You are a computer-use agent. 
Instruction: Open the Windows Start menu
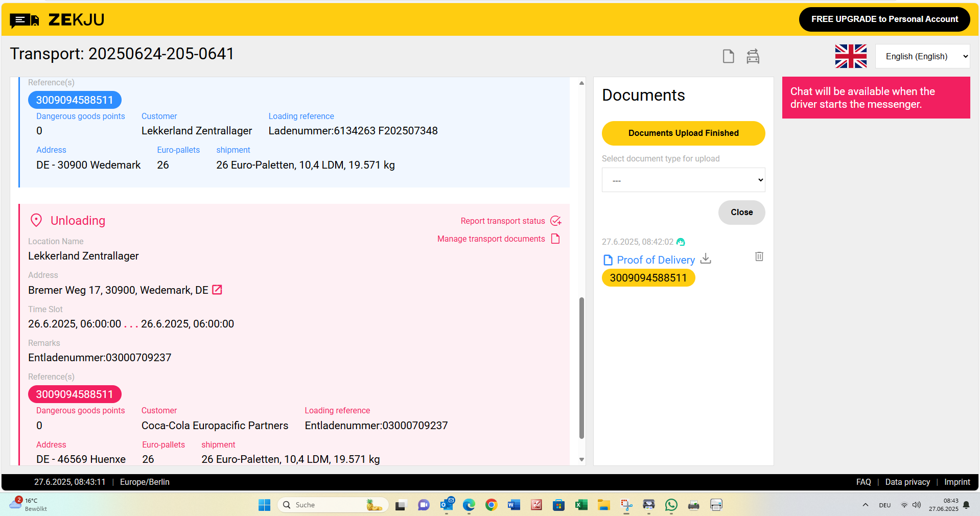tap(264, 505)
